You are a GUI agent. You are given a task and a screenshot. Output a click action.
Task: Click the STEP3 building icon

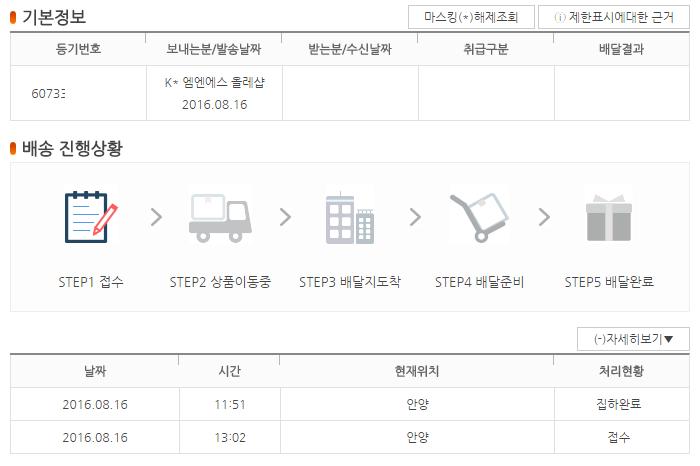point(349,216)
